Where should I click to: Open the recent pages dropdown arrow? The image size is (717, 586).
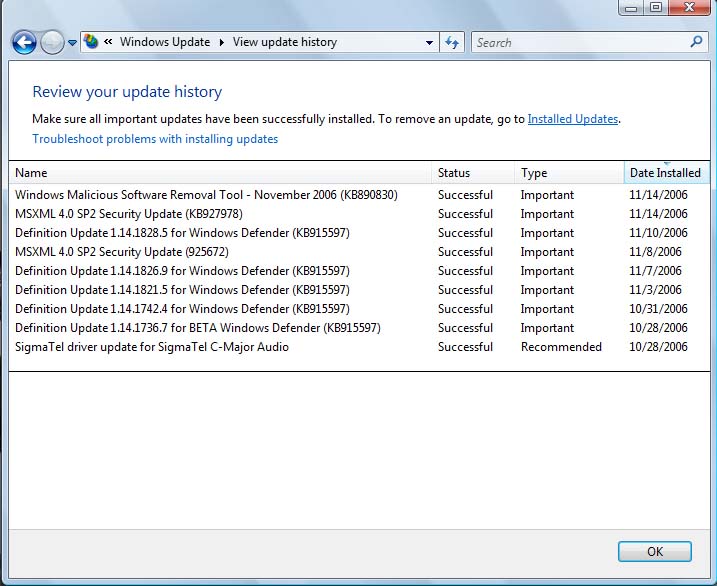tap(72, 43)
